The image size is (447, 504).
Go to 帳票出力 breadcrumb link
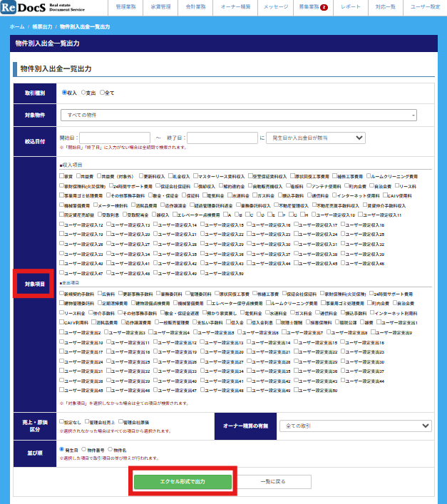42,26
